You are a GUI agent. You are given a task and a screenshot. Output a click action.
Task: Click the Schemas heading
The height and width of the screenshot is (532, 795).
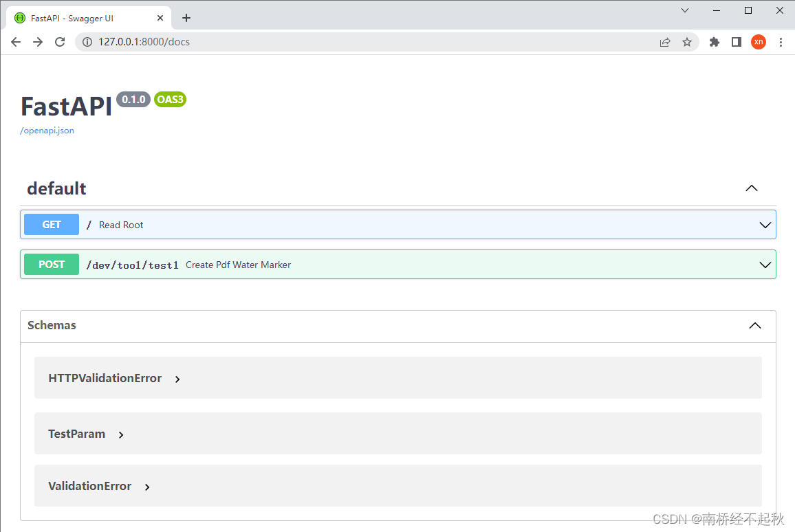52,325
